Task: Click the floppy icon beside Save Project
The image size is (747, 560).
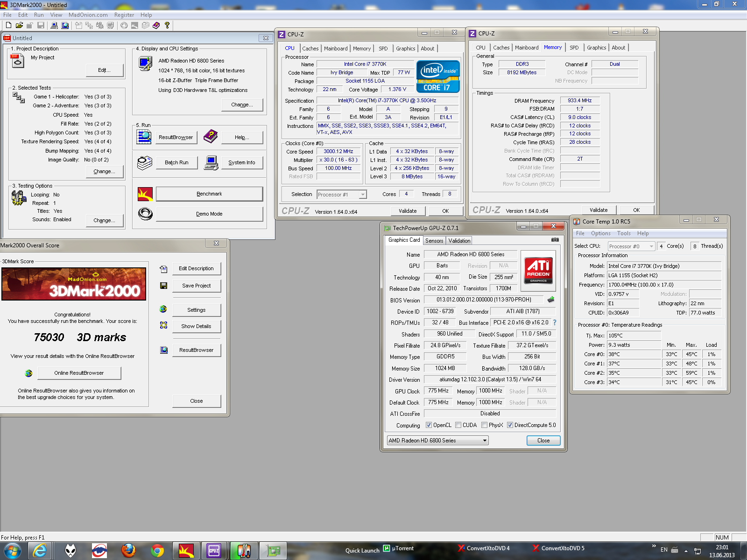Action: click(163, 286)
